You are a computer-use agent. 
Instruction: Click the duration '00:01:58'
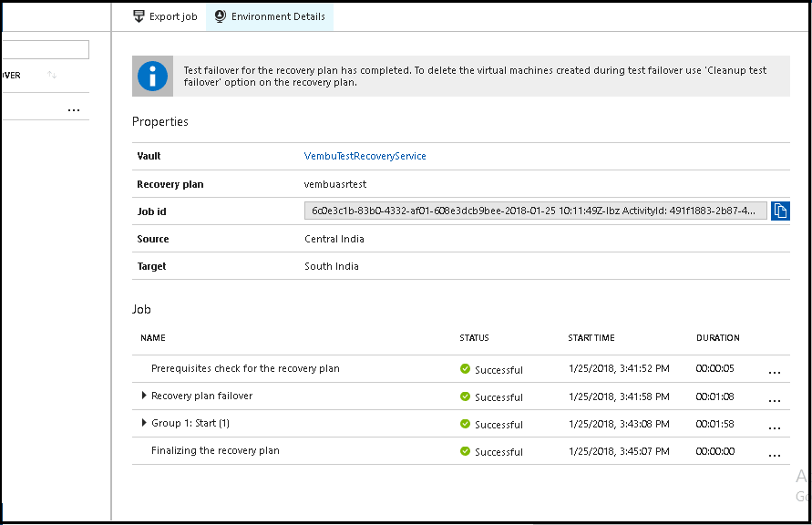tap(714, 424)
